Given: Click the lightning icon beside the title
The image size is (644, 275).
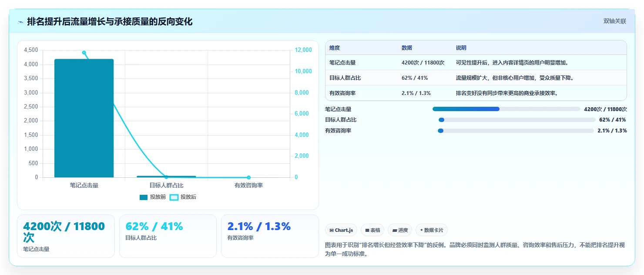Looking at the screenshot, I should pyautogui.click(x=20, y=22).
